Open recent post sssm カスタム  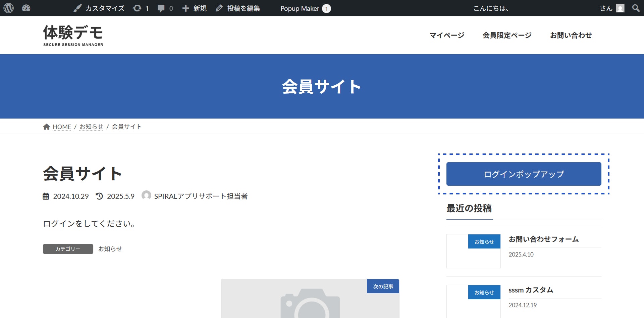[531, 290]
